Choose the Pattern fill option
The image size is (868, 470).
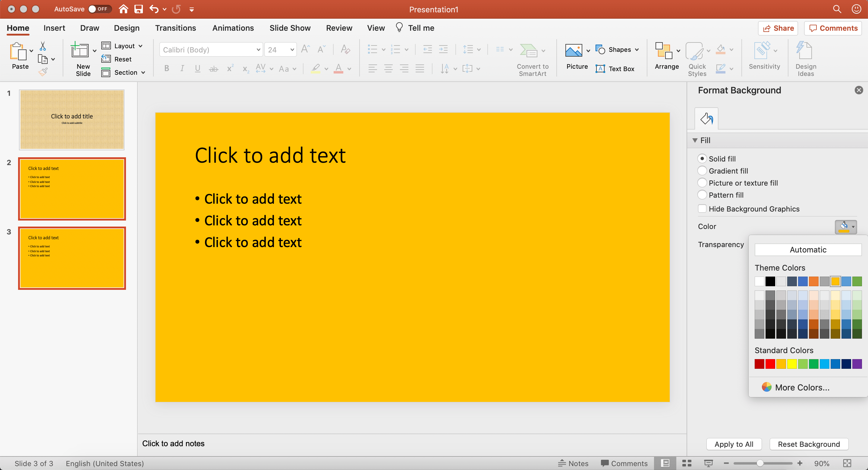[702, 195]
